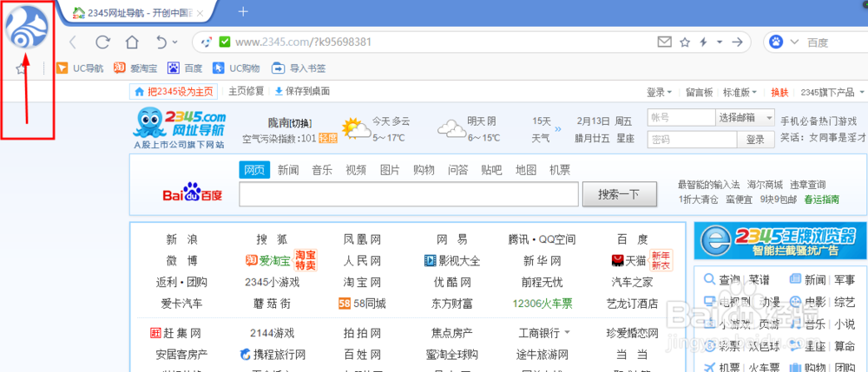Click the go arrow in address bar
Image resolution: width=868 pixels, height=372 pixels.
pyautogui.click(x=737, y=42)
